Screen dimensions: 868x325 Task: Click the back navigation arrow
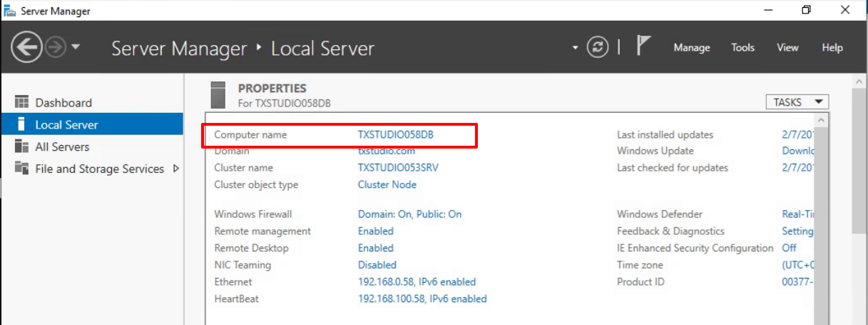click(26, 48)
